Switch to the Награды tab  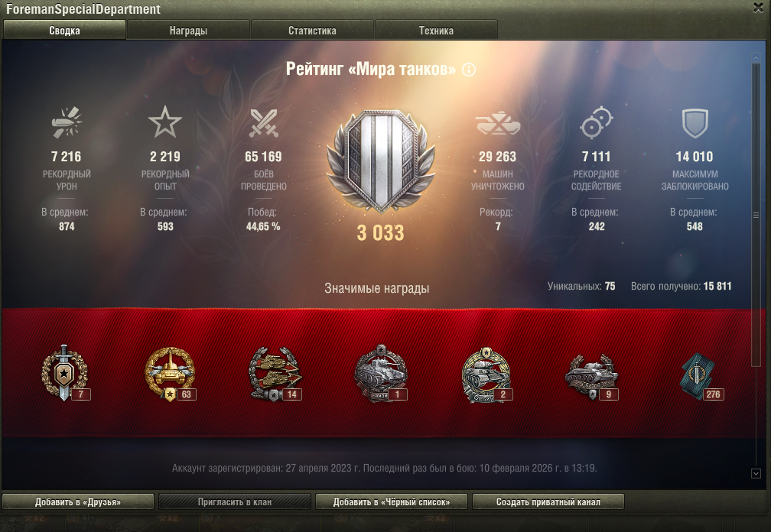188,31
